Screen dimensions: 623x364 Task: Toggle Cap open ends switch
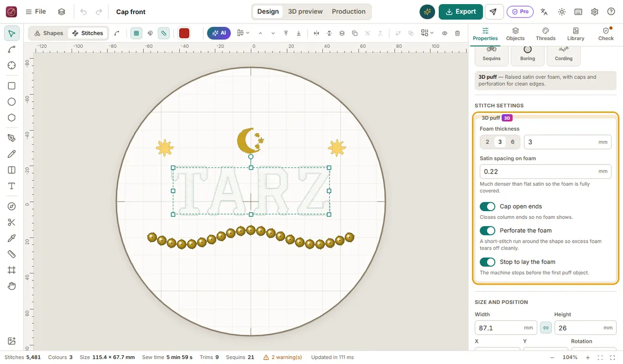pyautogui.click(x=487, y=206)
